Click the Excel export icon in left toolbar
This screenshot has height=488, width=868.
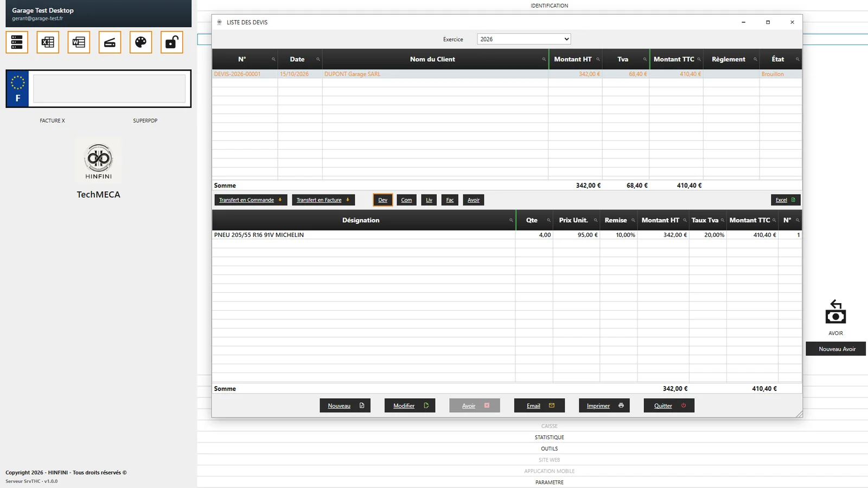coord(48,42)
